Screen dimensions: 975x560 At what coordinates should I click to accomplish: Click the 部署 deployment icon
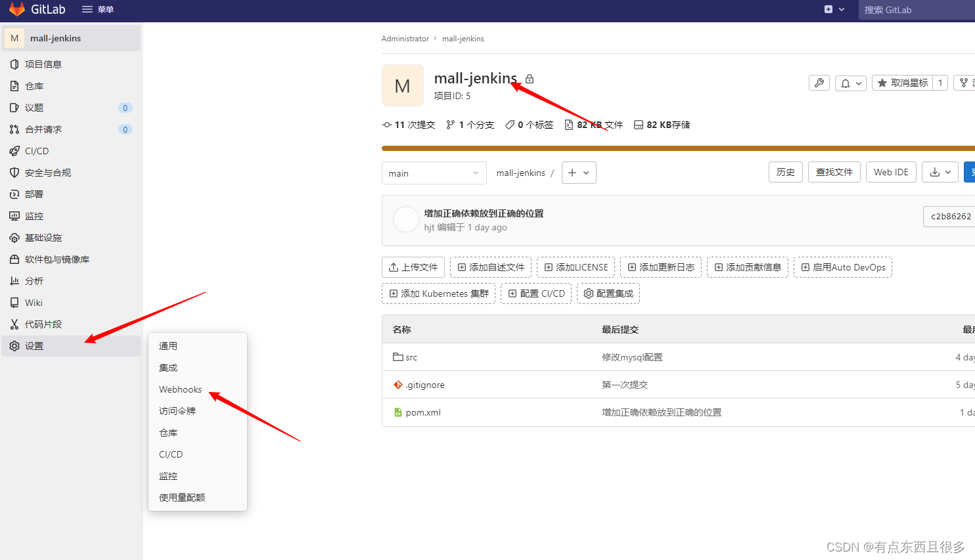[x=14, y=194]
